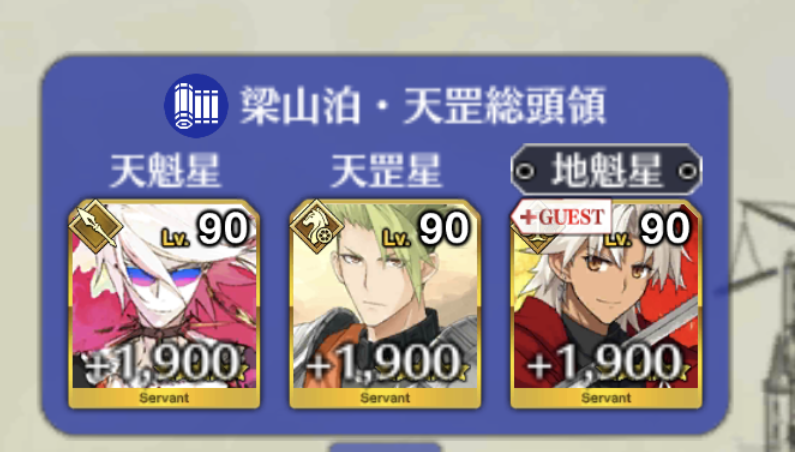Tap the red GUEST badge on third servant
The image size is (795, 452).
tap(561, 217)
